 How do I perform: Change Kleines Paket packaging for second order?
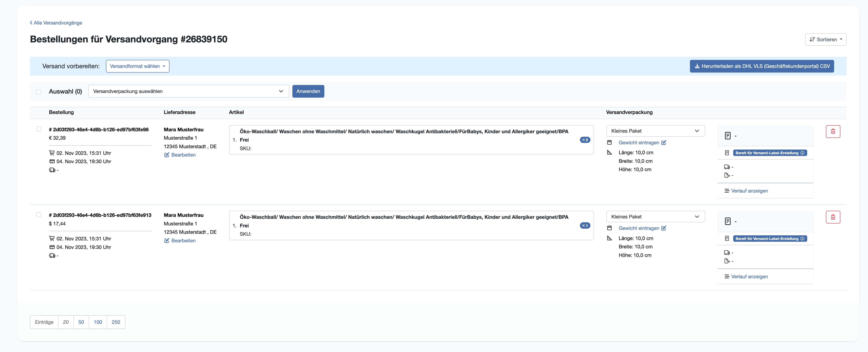point(655,217)
